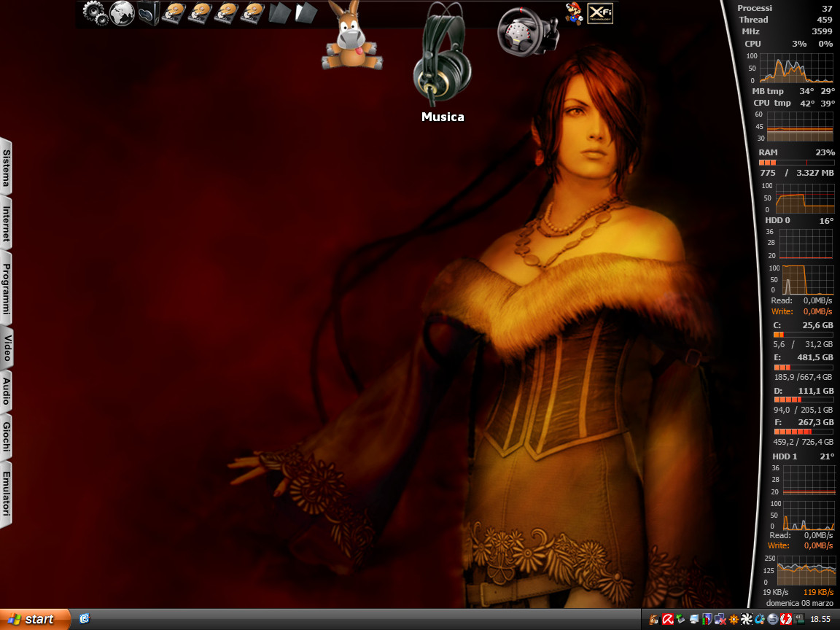Image resolution: width=840 pixels, height=630 pixels.
Task: Open the Internet side tab
Action: pyautogui.click(x=6, y=223)
